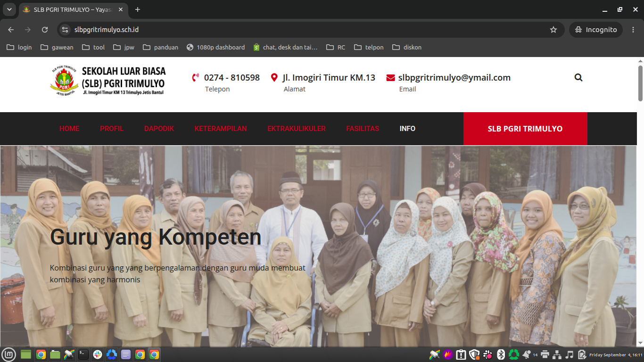Viewport: 644px width, 362px height.
Task: Click the SLB PGRI Trimulyo school logo
Action: (x=108, y=81)
